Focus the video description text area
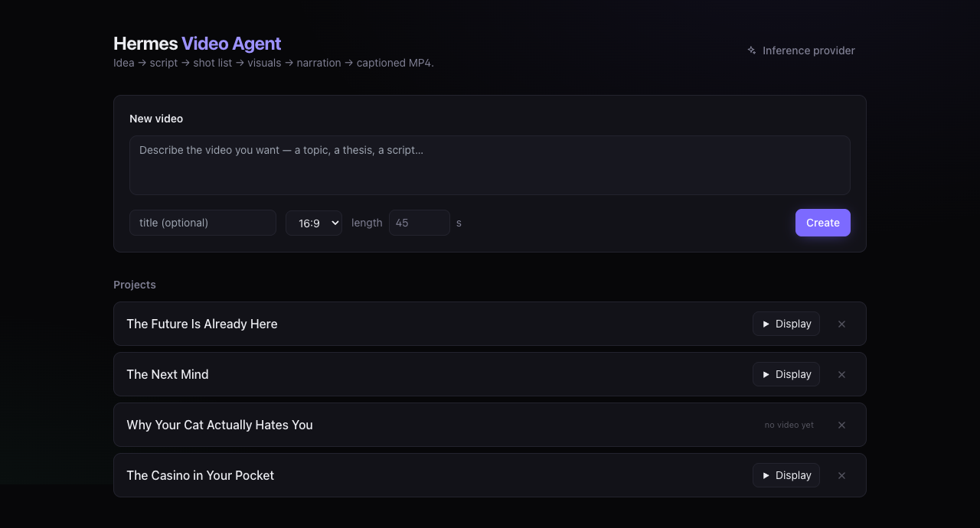 [x=490, y=165]
